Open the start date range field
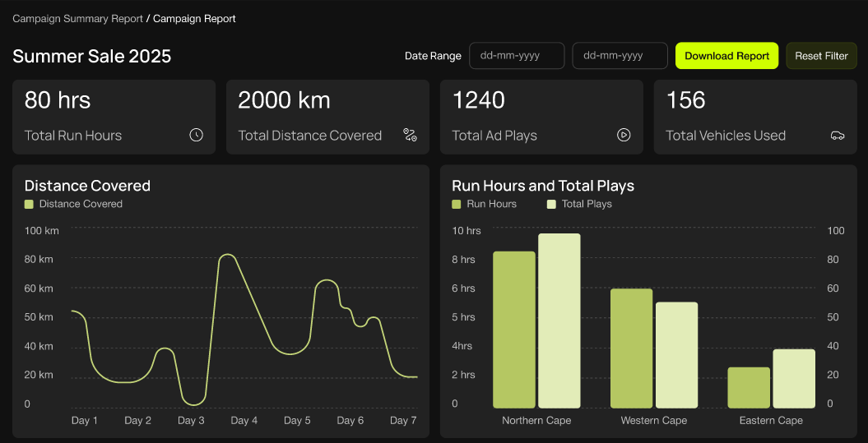868x443 pixels. tap(517, 56)
